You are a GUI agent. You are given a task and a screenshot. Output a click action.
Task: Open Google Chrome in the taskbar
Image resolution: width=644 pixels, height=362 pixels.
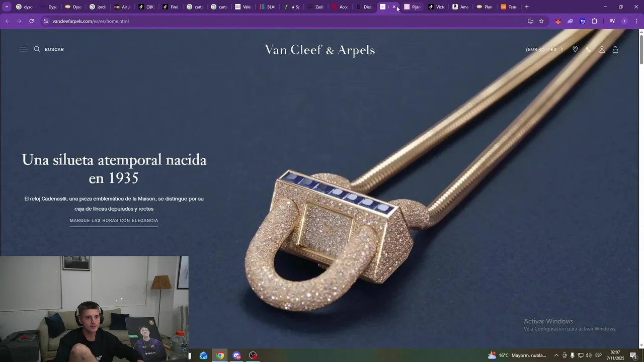pyautogui.click(x=220, y=355)
